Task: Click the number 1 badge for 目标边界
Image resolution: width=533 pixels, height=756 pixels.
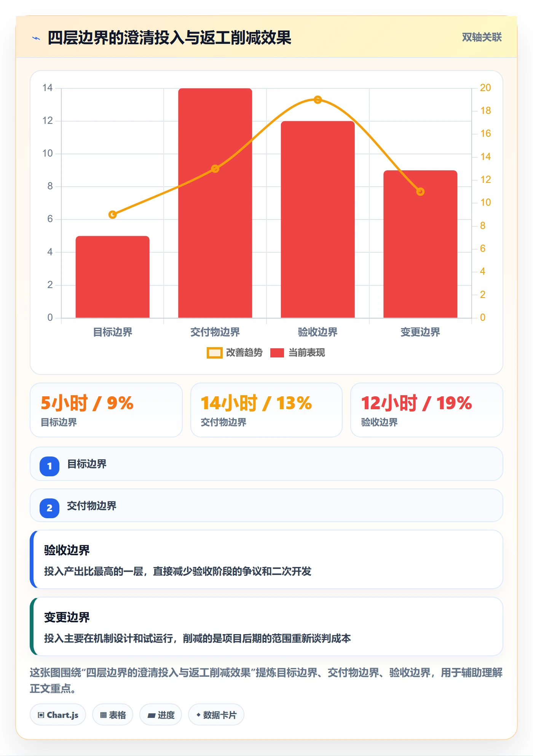Action: tap(49, 466)
